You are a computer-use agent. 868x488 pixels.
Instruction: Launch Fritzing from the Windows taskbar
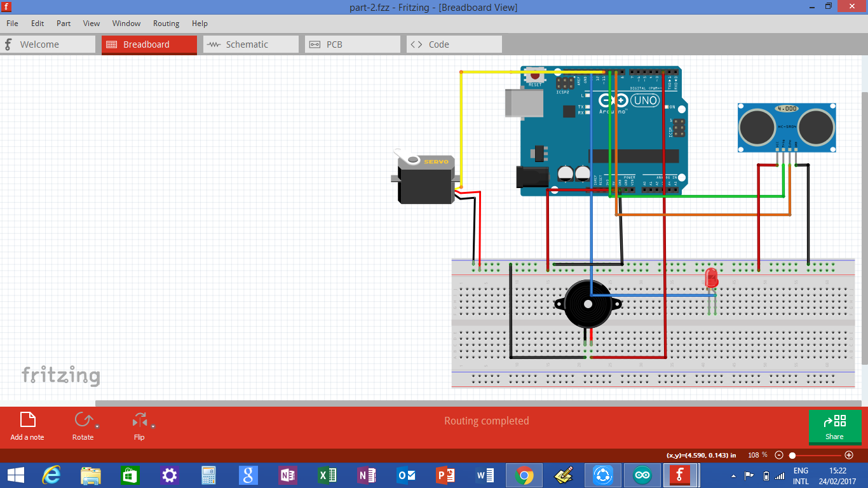[x=681, y=475]
